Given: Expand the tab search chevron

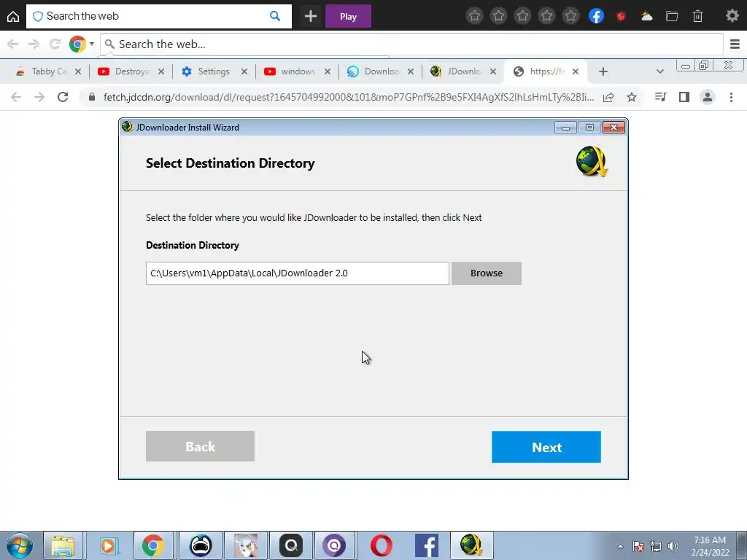Looking at the screenshot, I should 659,71.
